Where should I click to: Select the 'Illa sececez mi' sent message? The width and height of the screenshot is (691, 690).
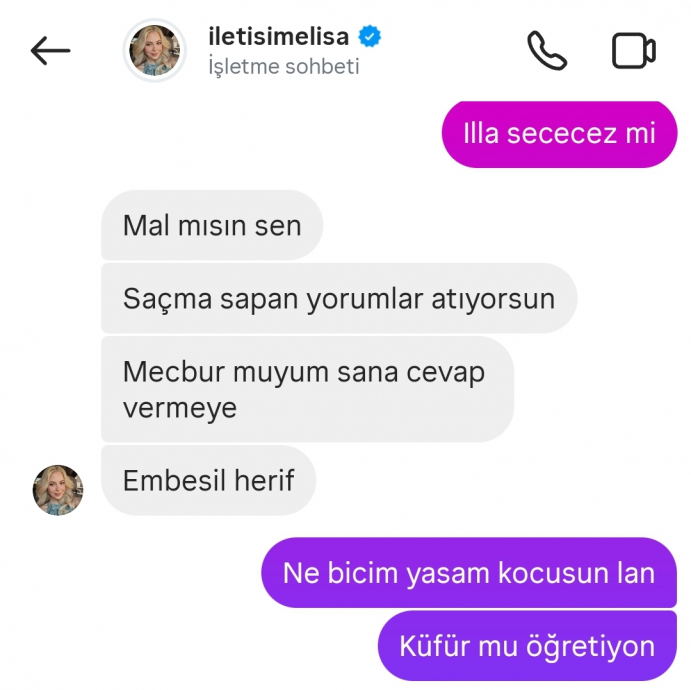pyautogui.click(x=559, y=134)
